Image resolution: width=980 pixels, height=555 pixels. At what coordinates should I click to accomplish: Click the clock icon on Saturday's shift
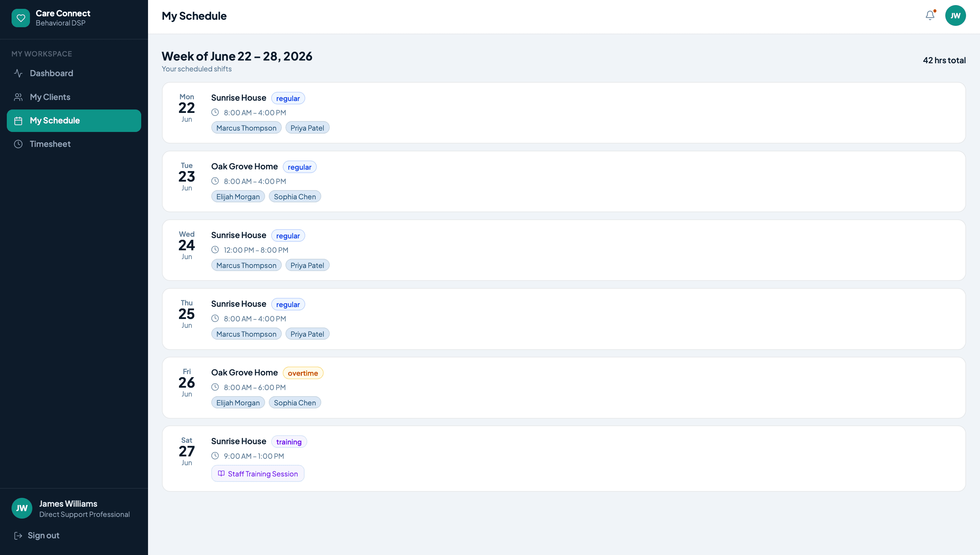[215, 456]
